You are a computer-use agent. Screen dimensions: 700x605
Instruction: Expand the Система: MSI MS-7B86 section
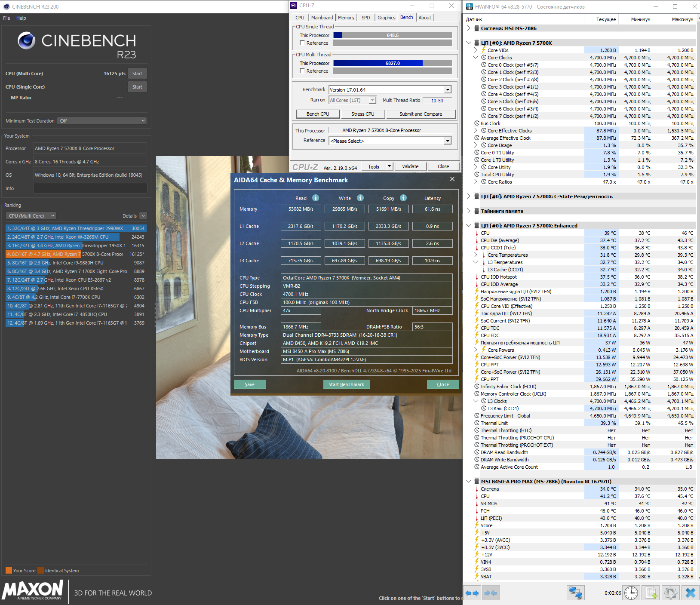point(469,28)
